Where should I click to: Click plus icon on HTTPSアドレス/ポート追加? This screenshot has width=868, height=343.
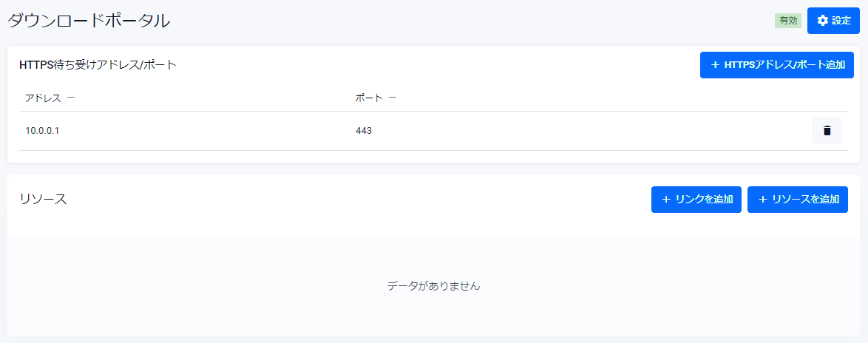(715, 65)
